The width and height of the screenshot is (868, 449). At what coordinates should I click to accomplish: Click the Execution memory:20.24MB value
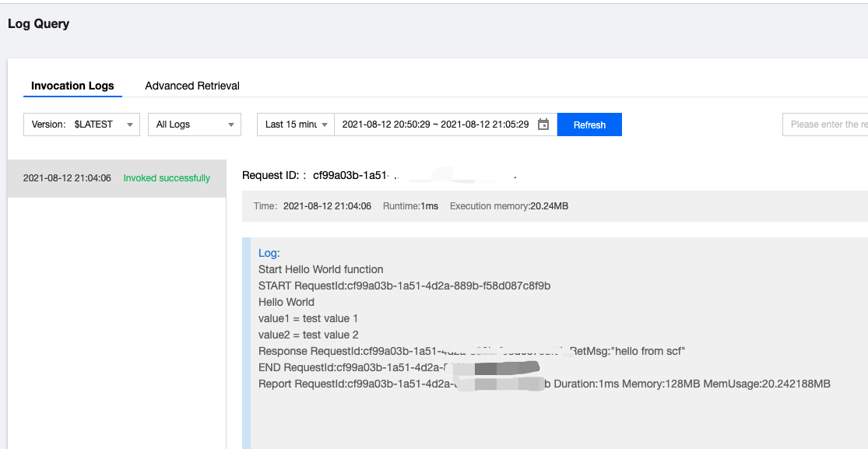508,206
